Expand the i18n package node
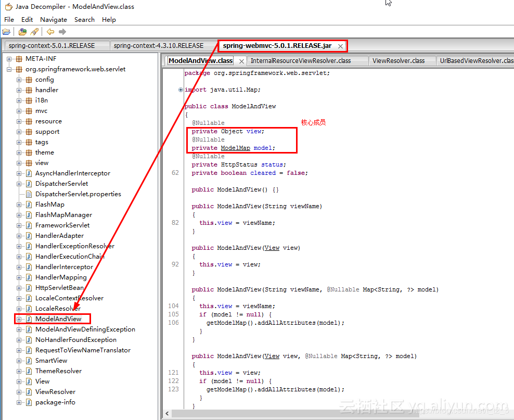Viewport: 514px width, 420px height. (19, 100)
